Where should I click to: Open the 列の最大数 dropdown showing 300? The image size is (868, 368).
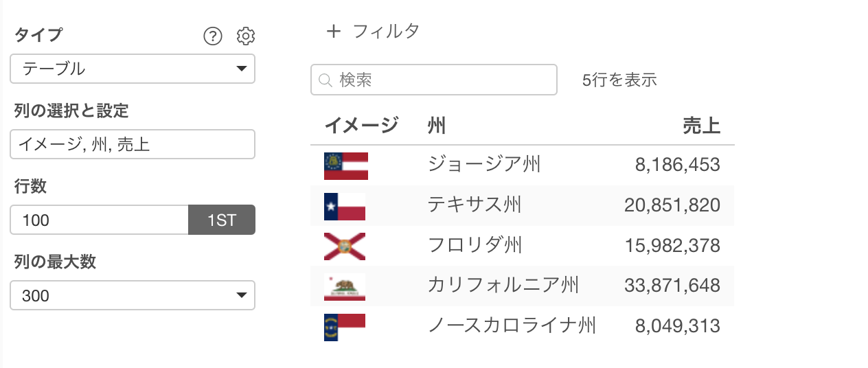click(x=133, y=295)
